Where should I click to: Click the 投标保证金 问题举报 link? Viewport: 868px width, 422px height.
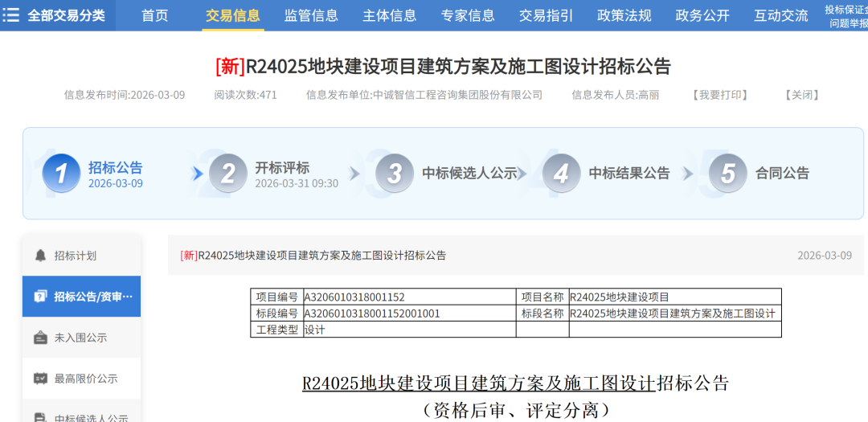point(846,16)
